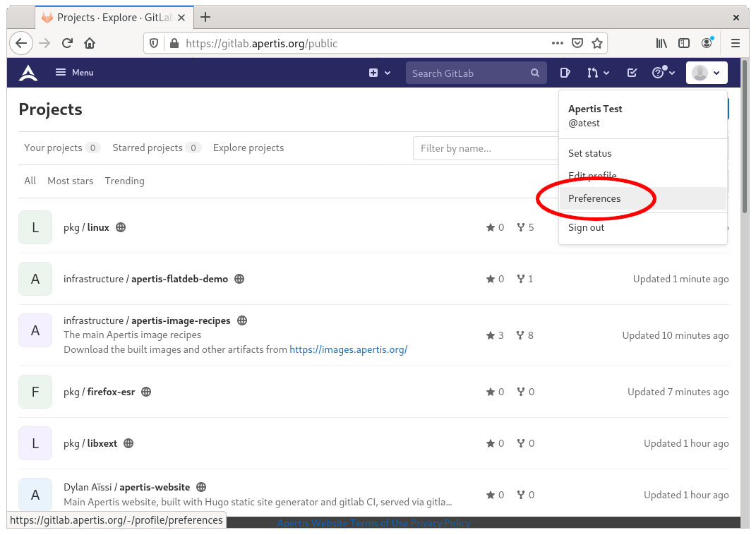Image resolution: width=756 pixels, height=535 pixels.
Task: Select the All filter tab
Action: (x=30, y=181)
